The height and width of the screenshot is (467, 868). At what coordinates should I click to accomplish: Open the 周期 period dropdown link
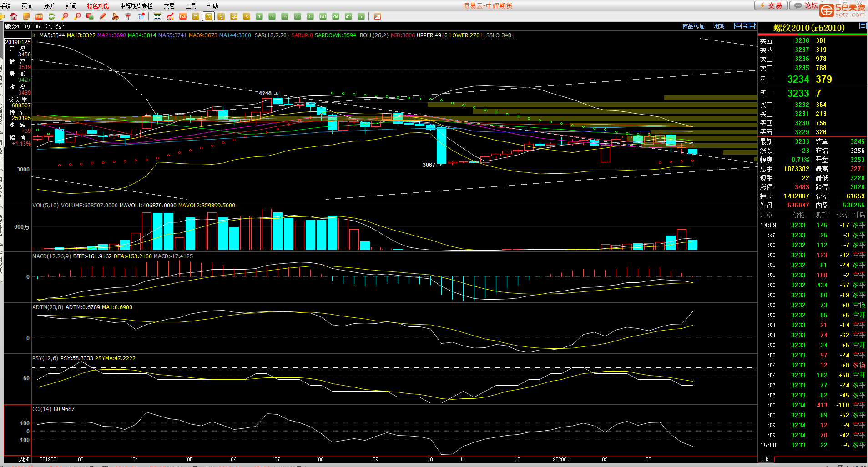coord(719,26)
